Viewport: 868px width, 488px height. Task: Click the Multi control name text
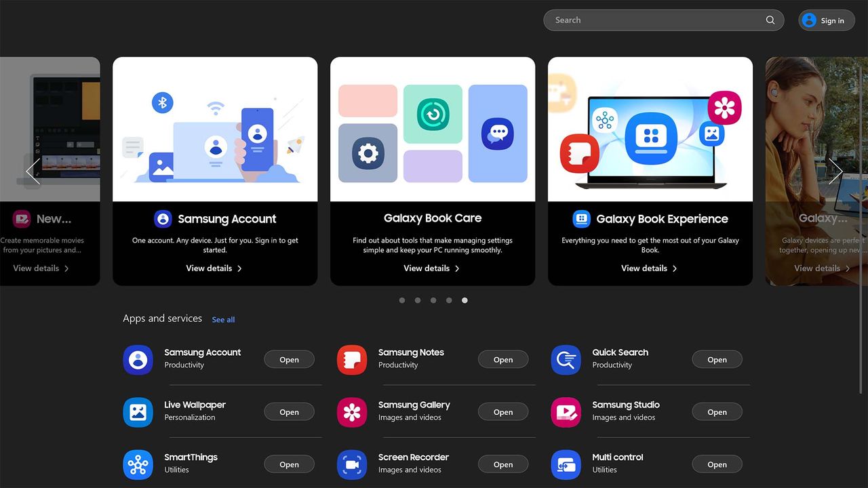[x=618, y=457]
